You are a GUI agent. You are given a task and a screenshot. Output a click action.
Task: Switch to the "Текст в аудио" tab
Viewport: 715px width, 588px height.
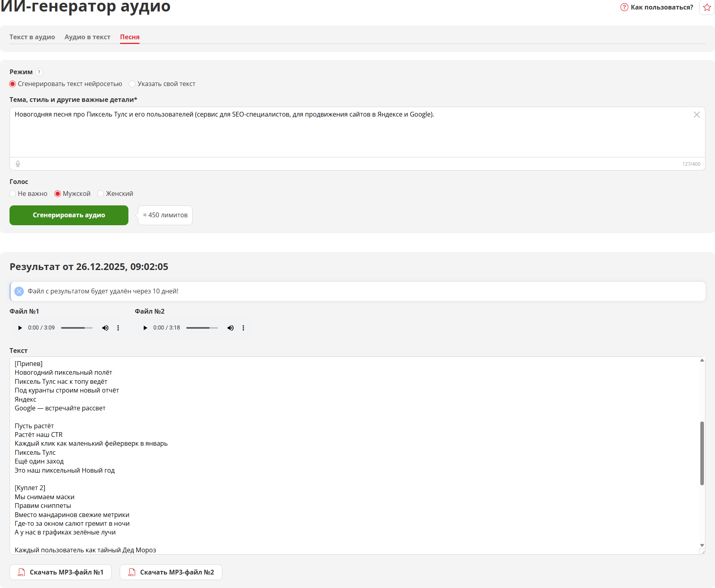(x=32, y=37)
